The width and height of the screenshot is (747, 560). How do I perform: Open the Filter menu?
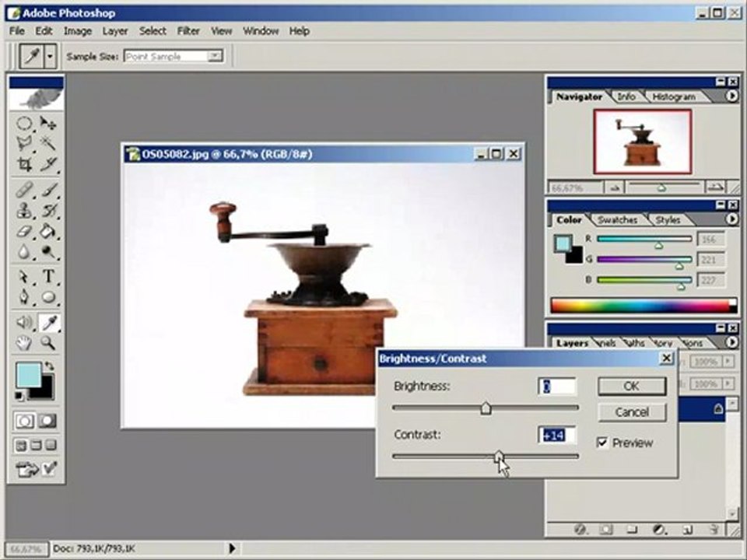click(188, 31)
